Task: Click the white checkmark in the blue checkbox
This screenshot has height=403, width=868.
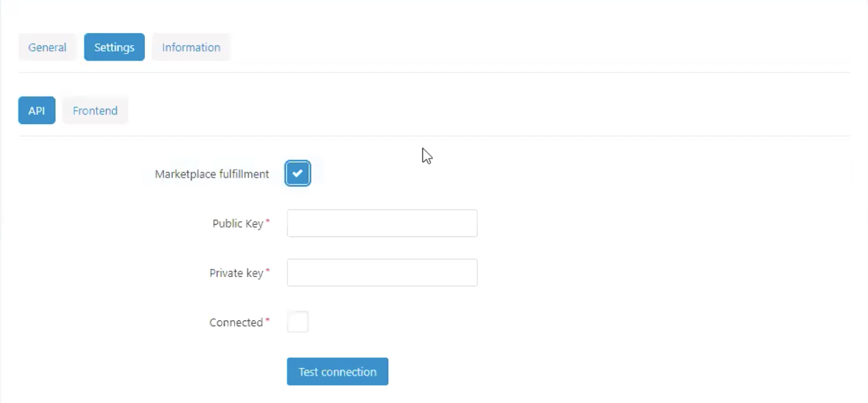Action: coord(297,173)
